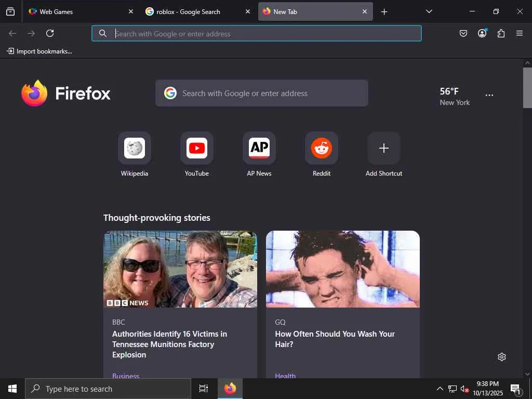This screenshot has height=399, width=532.
Task: Switch to the roblox - Google Search tab
Action: tap(198, 11)
